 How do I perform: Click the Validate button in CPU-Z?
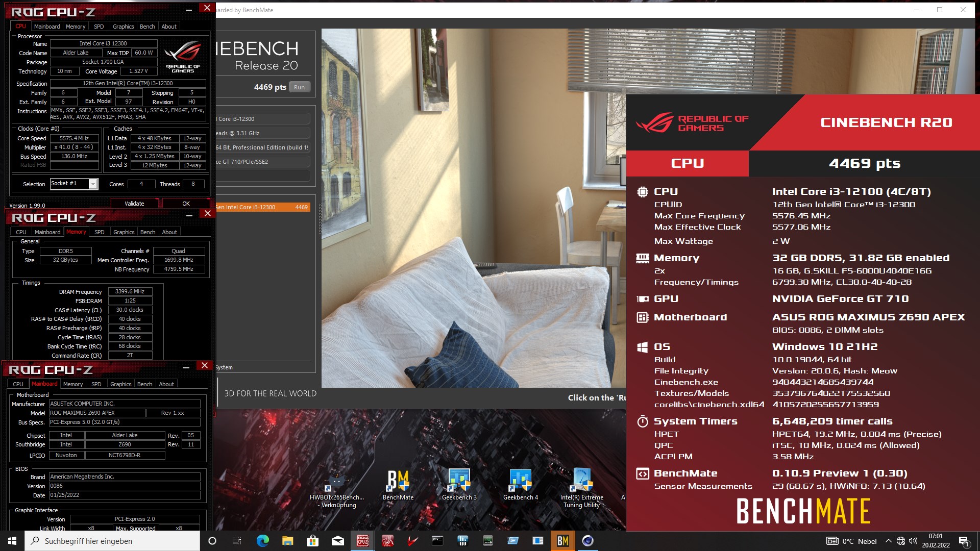135,204
